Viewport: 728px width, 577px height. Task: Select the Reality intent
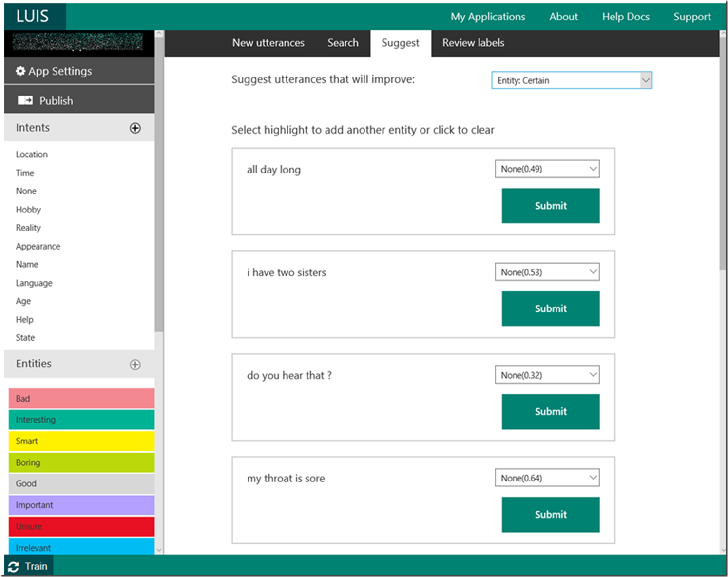point(28,228)
